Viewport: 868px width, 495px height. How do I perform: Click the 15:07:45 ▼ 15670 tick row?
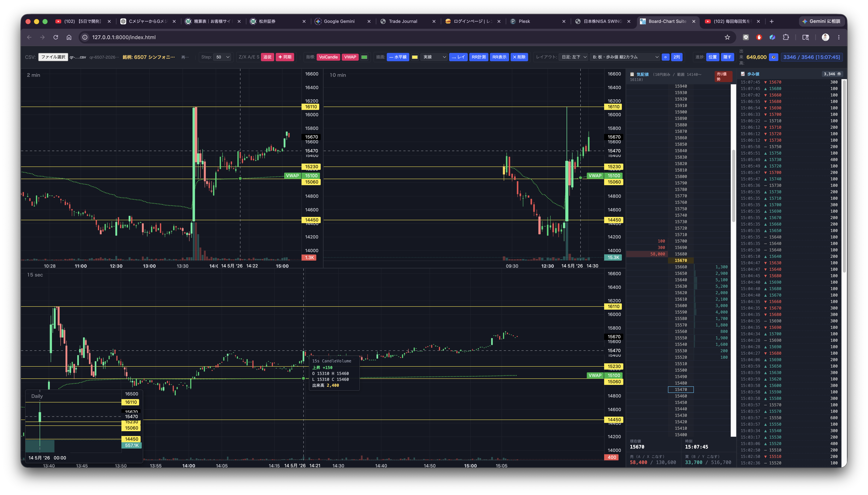click(x=789, y=82)
